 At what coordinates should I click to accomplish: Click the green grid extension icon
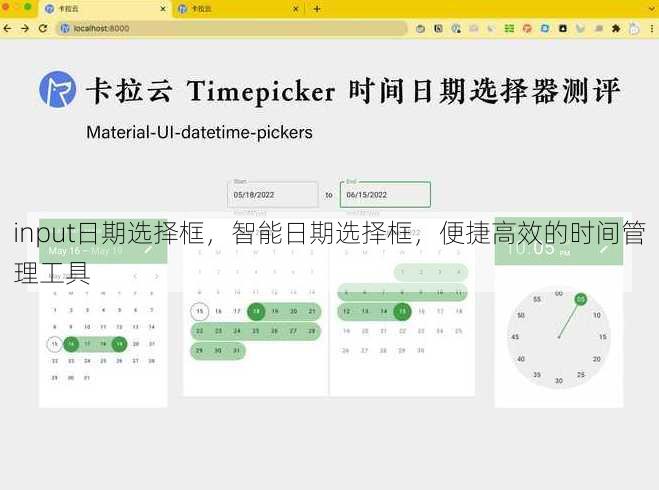tap(509, 29)
